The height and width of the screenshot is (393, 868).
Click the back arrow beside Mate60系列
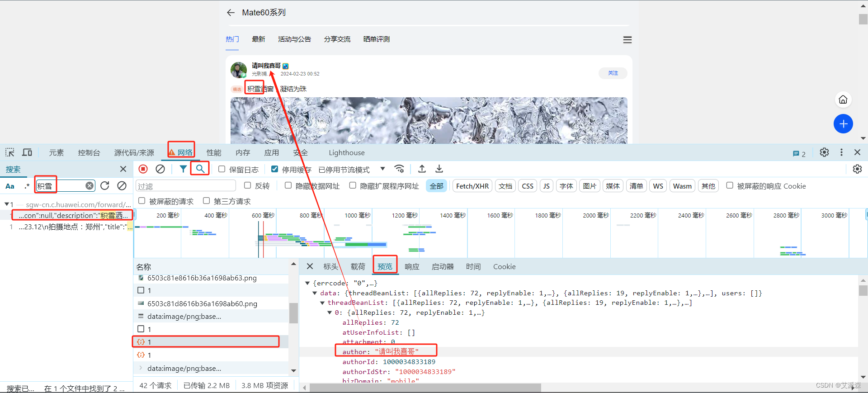231,13
